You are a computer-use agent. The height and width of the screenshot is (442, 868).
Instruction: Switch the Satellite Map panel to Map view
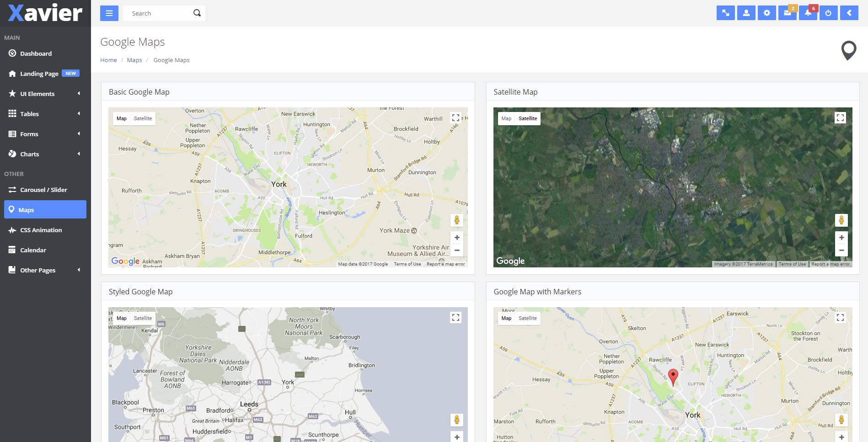click(506, 118)
